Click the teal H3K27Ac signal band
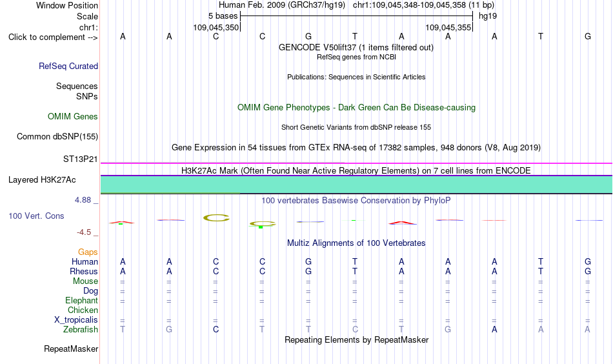 (x=356, y=184)
